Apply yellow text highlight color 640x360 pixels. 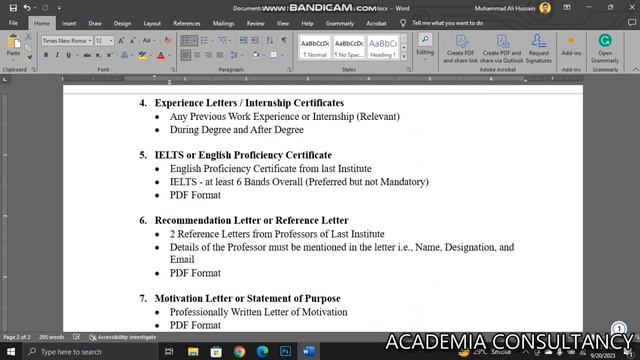pyautogui.click(x=142, y=55)
